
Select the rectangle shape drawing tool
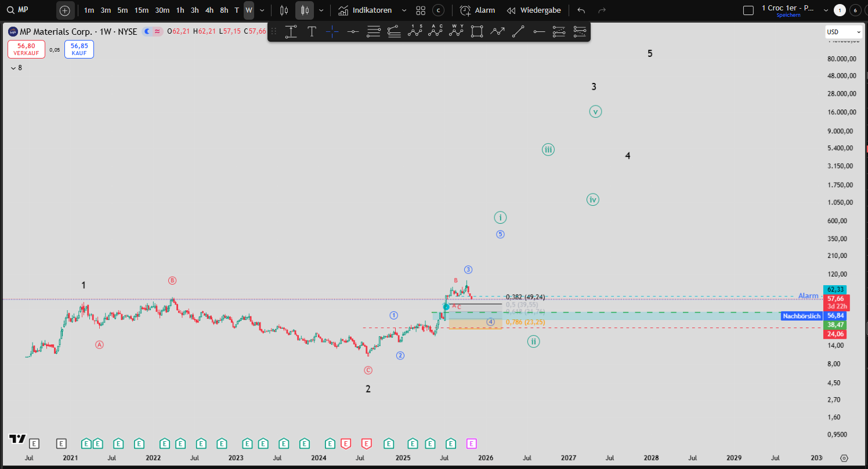(x=477, y=32)
